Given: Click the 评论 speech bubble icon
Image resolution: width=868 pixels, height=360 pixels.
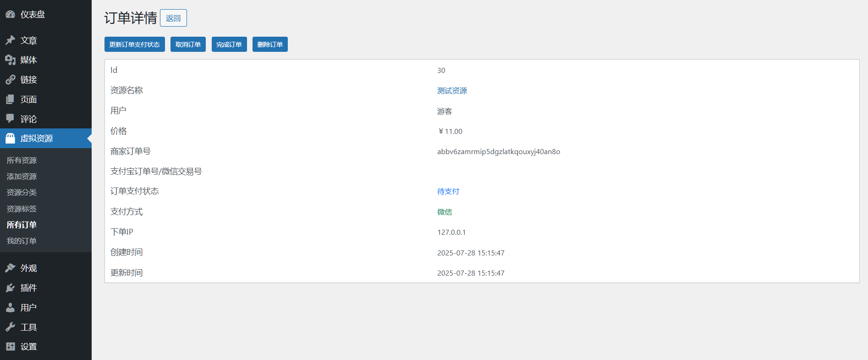Looking at the screenshot, I should click(x=10, y=119).
